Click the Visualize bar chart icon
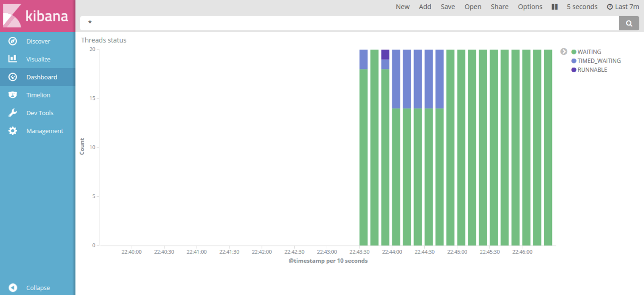Viewport: 644px width, 295px height. pyautogui.click(x=13, y=59)
